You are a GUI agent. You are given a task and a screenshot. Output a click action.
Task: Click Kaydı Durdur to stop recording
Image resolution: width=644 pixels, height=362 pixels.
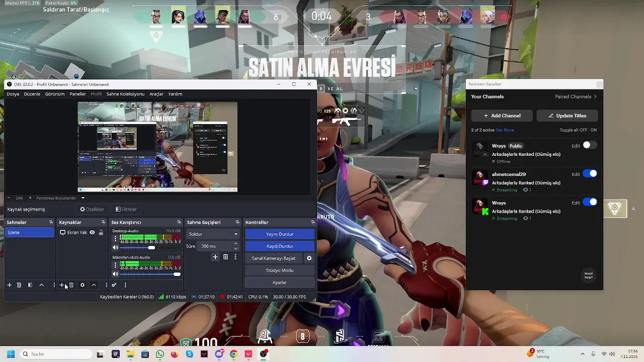click(280, 246)
